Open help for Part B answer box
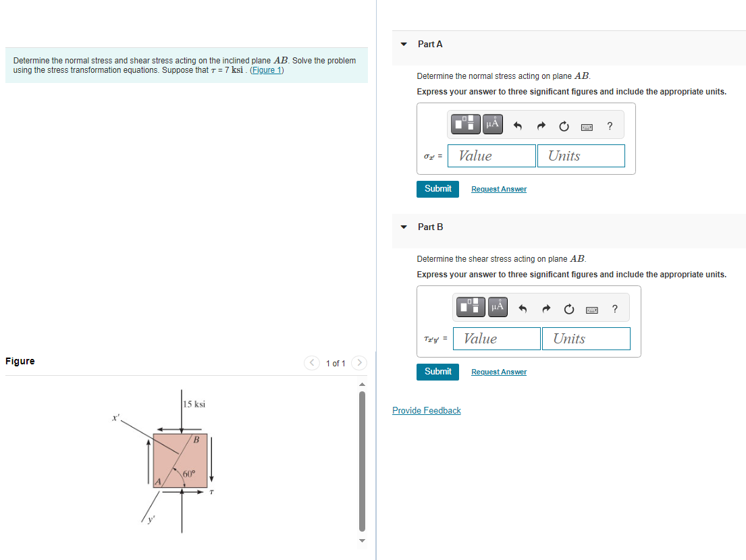The height and width of the screenshot is (560, 746). (x=614, y=309)
